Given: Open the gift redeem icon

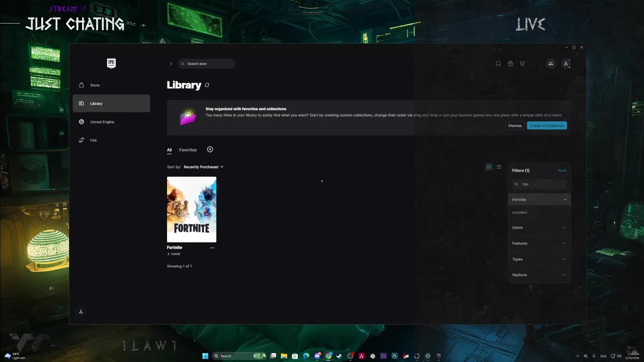Looking at the screenshot, I should point(510,64).
